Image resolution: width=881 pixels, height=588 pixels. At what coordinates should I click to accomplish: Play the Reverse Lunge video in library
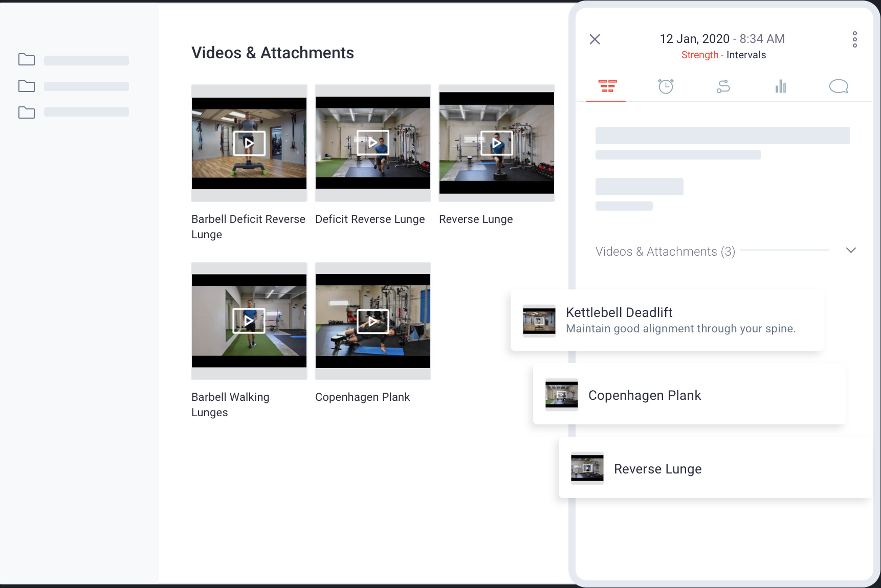coord(497,143)
